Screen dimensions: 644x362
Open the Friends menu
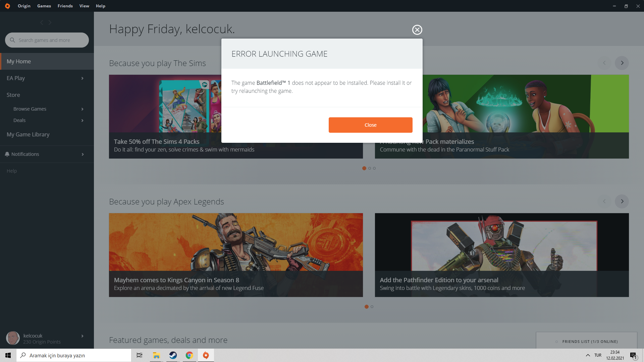point(65,6)
